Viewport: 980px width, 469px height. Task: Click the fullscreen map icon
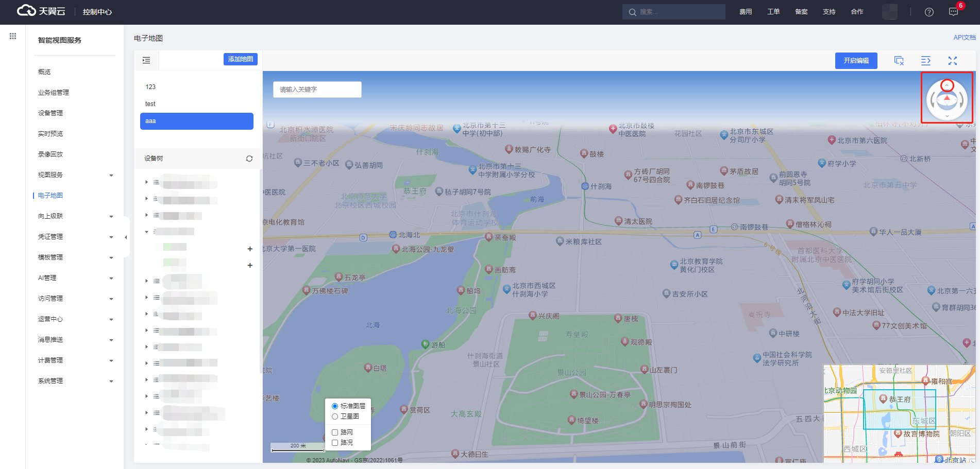(952, 61)
